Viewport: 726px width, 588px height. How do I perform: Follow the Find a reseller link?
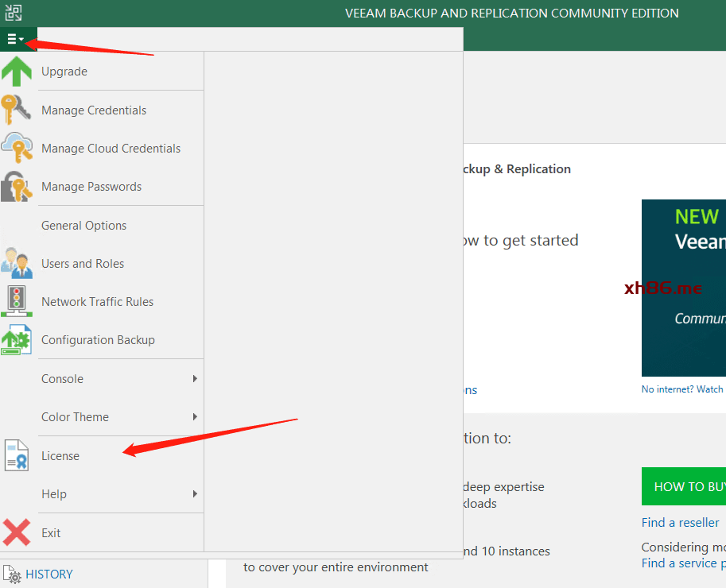pyautogui.click(x=680, y=522)
